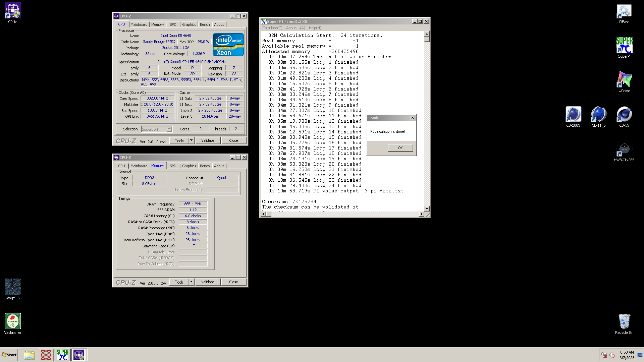
Task: Click Validate in bottom CPU-Z window
Action: pos(208,282)
